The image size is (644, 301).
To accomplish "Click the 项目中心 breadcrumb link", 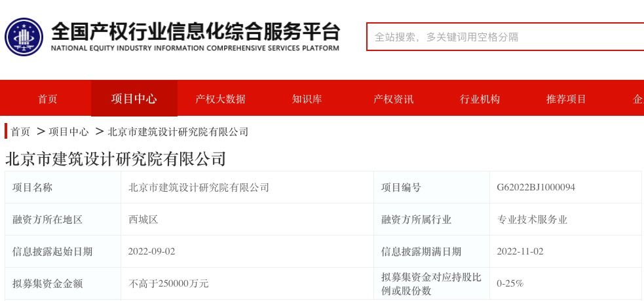I will pyautogui.click(x=69, y=132).
